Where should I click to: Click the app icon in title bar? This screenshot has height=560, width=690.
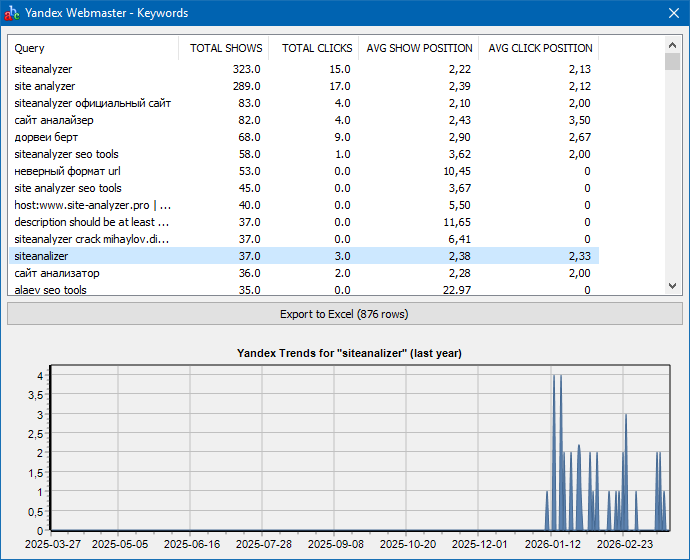click(x=12, y=13)
